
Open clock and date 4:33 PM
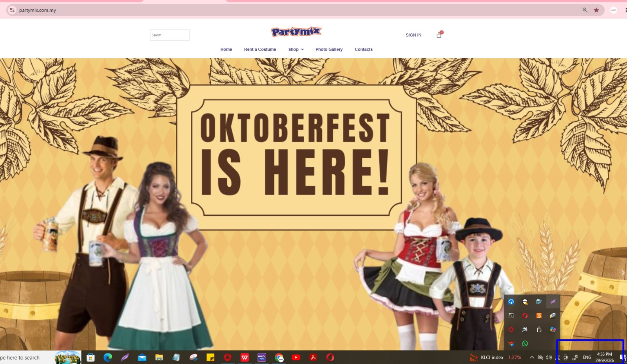click(x=605, y=357)
